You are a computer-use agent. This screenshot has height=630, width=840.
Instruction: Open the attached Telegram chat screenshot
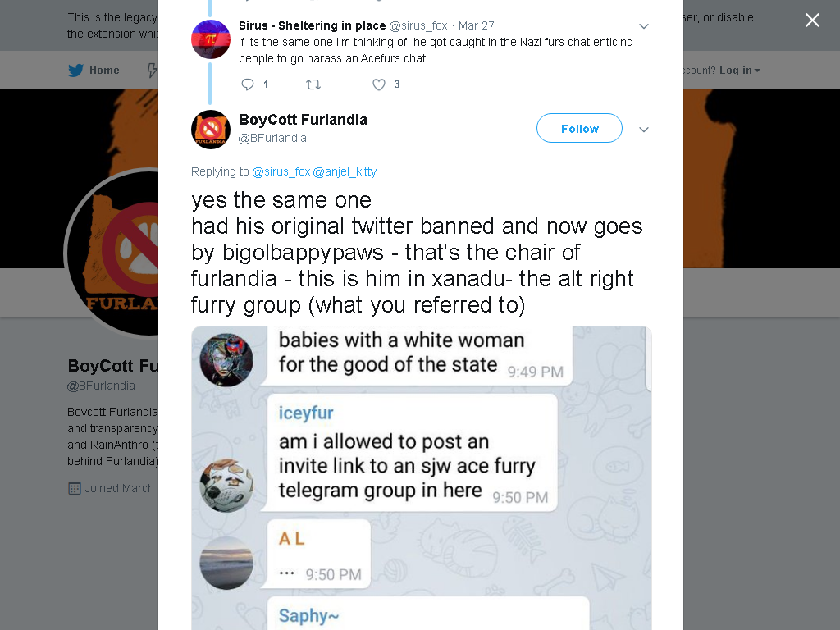click(x=421, y=478)
